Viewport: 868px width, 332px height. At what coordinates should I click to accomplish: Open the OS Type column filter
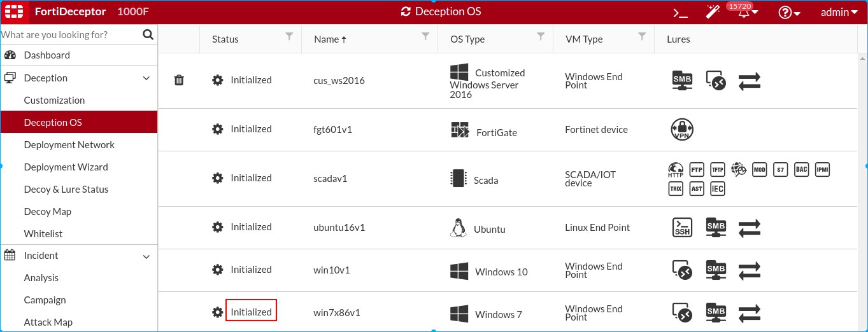pos(541,37)
